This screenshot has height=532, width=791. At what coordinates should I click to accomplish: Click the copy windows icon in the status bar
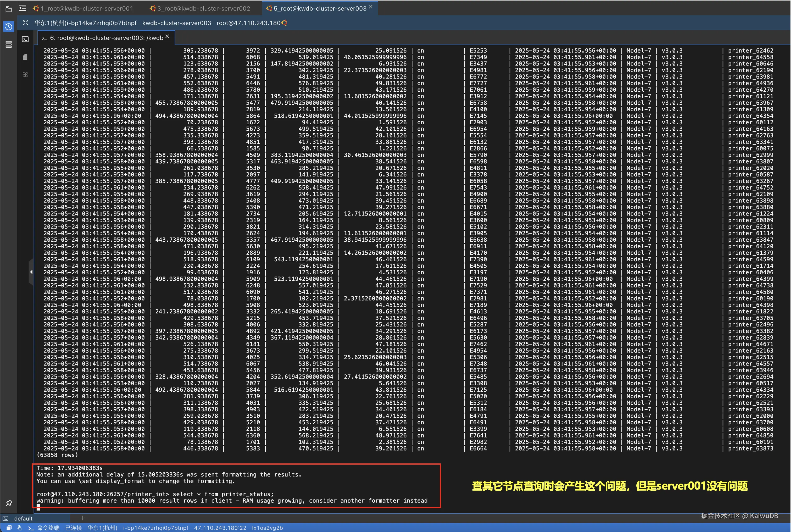9,528
